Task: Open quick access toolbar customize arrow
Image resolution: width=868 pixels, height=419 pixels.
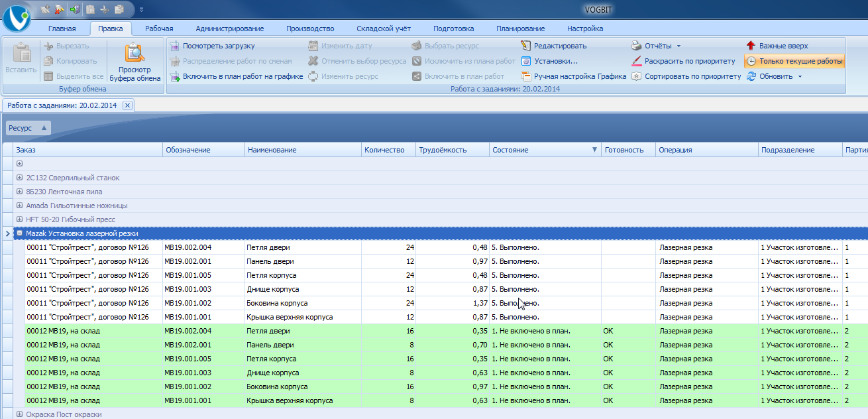Action: click(x=142, y=9)
